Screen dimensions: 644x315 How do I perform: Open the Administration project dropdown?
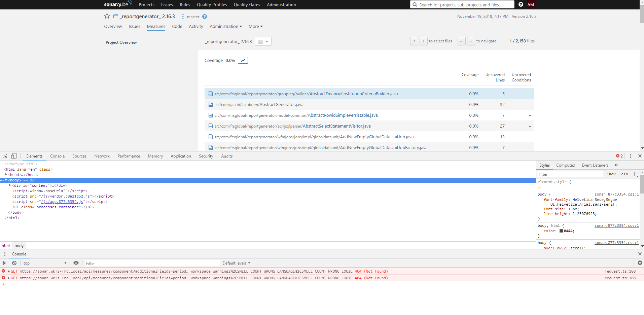point(226,26)
